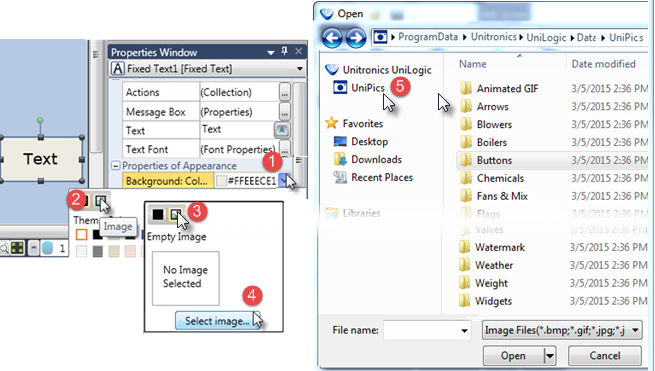Viewport: 655px width, 371px height.
Task: Click the Cancel button
Action: pos(604,356)
